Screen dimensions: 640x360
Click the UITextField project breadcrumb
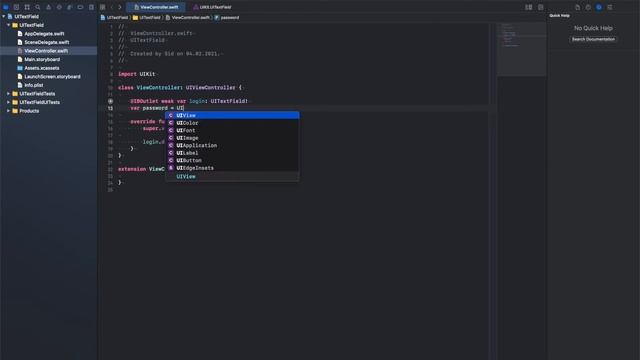click(114, 18)
